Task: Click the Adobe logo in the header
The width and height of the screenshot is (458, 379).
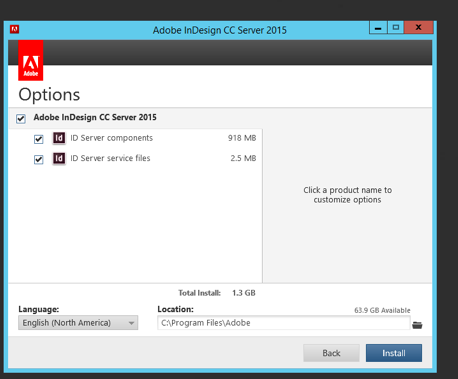Action: (x=31, y=60)
